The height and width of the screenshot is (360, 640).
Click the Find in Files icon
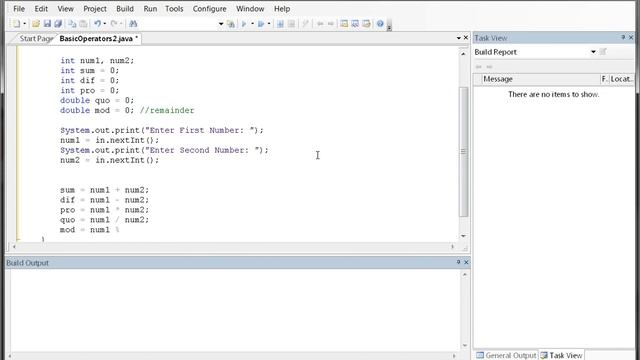pos(231,24)
